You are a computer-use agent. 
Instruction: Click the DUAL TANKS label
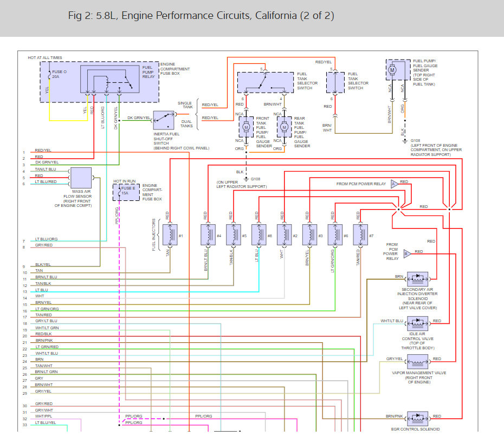(x=187, y=123)
